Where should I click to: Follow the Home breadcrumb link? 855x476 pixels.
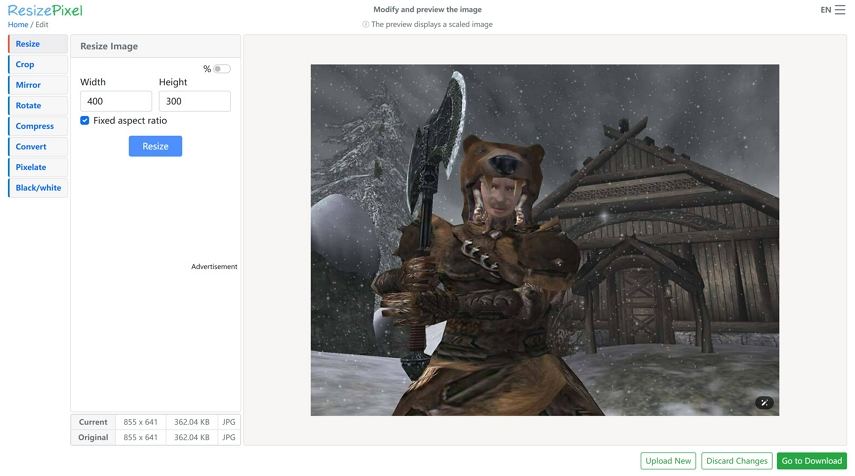tap(18, 25)
